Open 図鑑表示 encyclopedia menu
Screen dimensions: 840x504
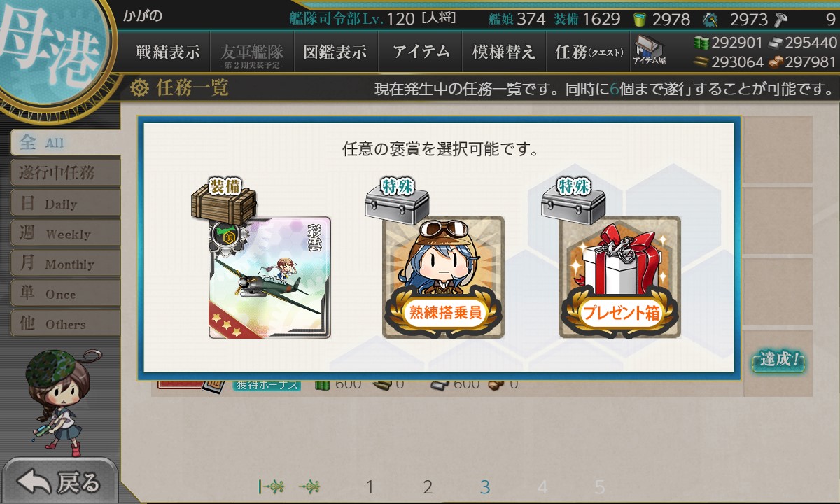(x=336, y=52)
